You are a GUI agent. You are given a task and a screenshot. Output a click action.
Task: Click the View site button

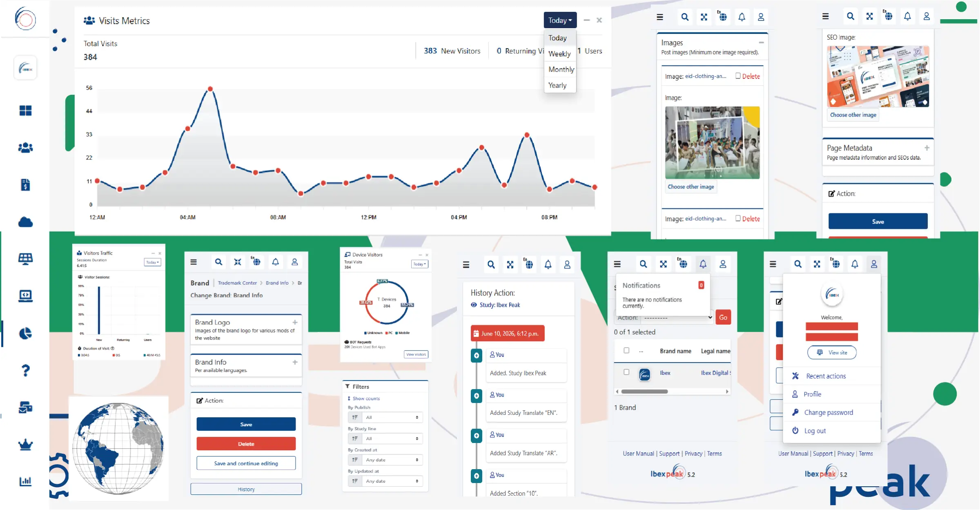pyautogui.click(x=832, y=352)
